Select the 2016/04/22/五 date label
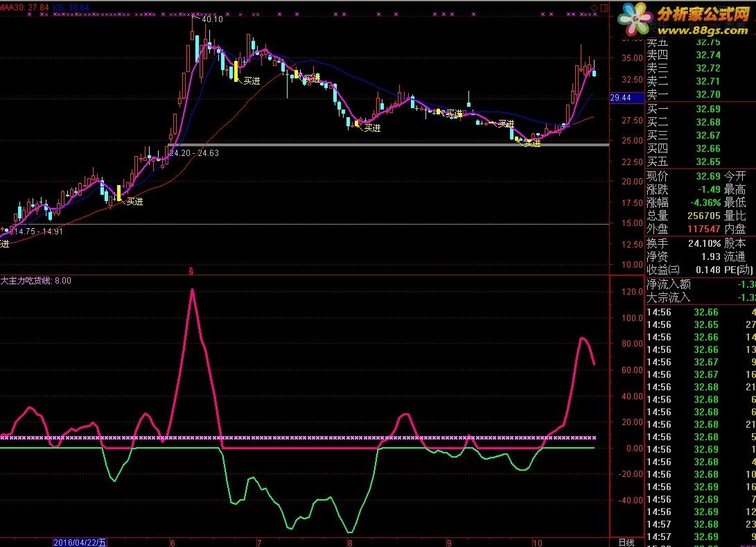 [x=80, y=543]
